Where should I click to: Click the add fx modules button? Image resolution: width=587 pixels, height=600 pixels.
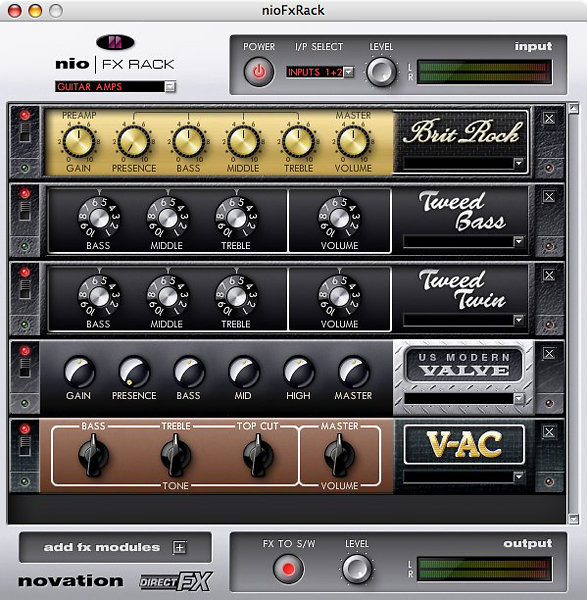click(x=115, y=547)
